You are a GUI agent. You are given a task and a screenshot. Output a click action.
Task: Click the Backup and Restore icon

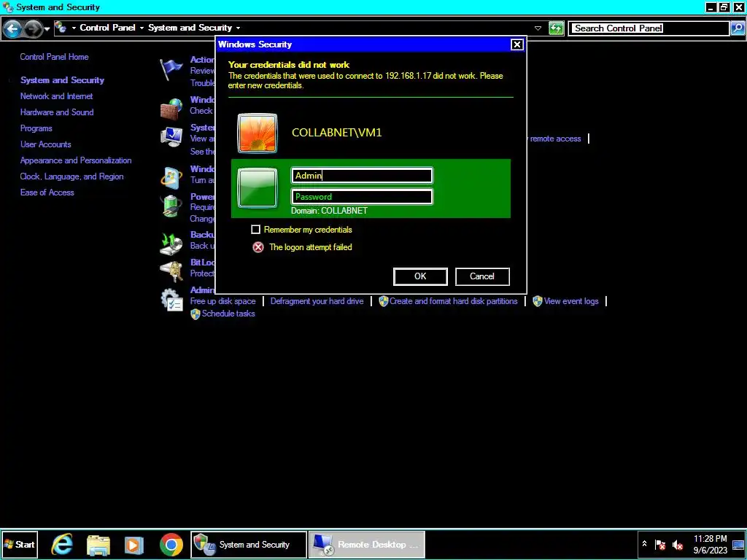coord(171,244)
